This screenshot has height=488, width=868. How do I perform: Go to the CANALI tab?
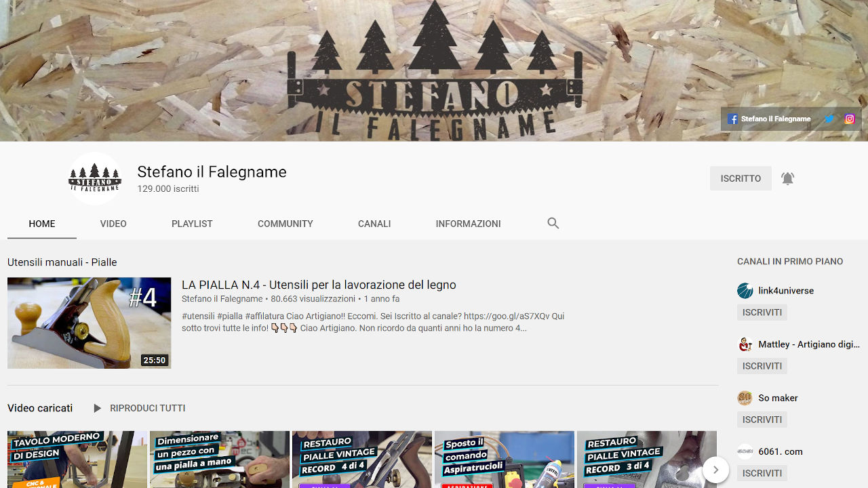(374, 224)
